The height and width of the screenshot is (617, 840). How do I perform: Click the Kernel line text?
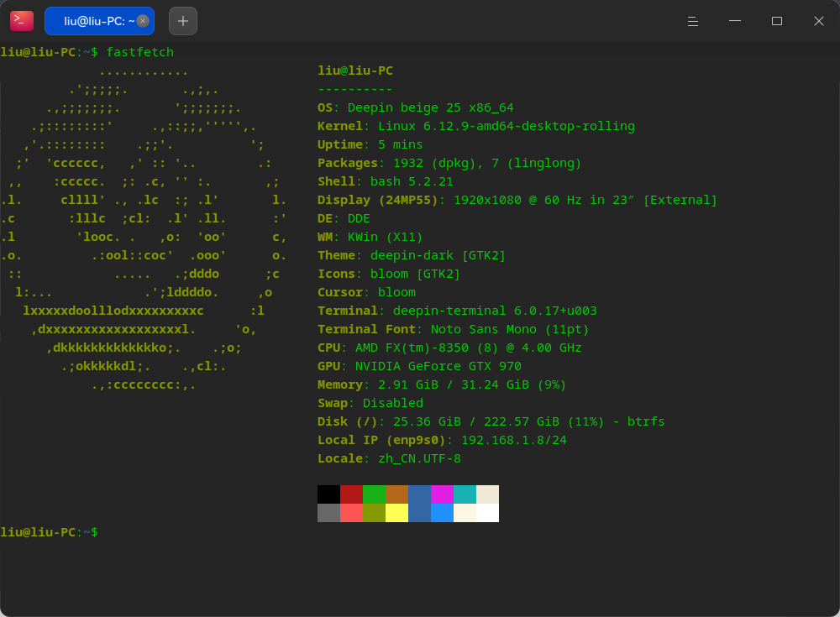click(x=476, y=126)
